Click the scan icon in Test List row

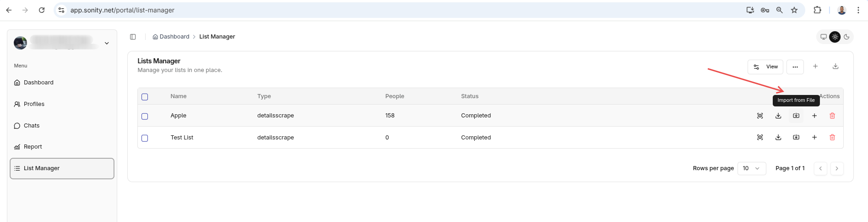pyautogui.click(x=760, y=137)
